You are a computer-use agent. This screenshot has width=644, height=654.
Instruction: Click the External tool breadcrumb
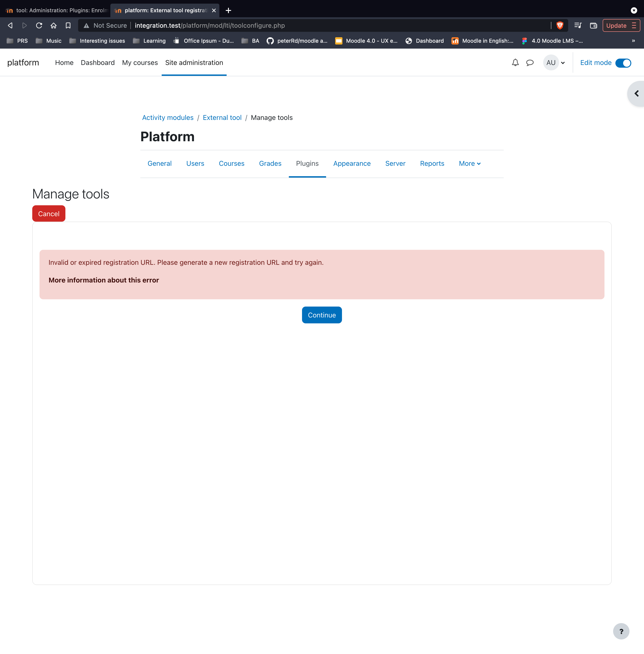coord(222,117)
